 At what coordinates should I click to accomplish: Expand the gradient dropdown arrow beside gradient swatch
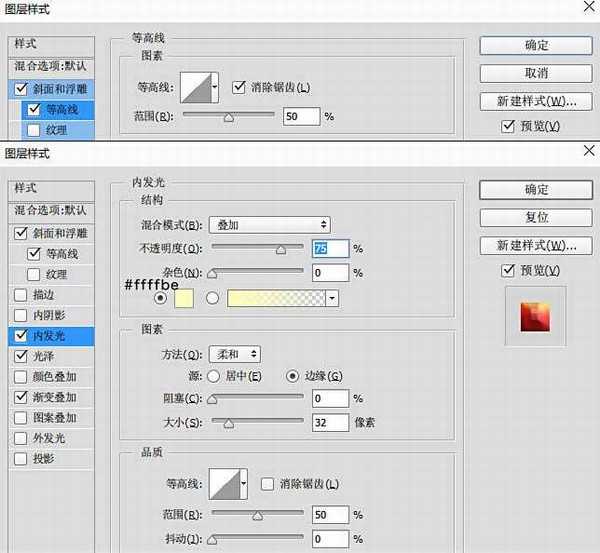pos(332,298)
